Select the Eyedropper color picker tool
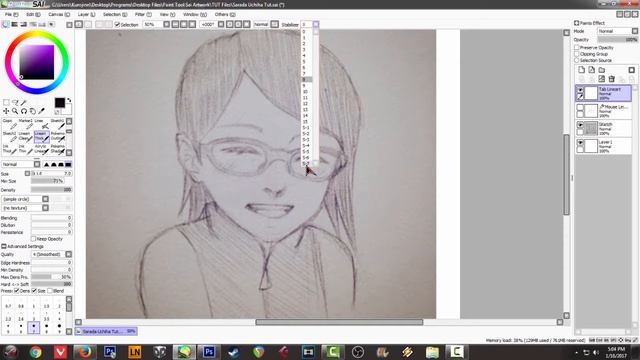 click(x=41, y=111)
